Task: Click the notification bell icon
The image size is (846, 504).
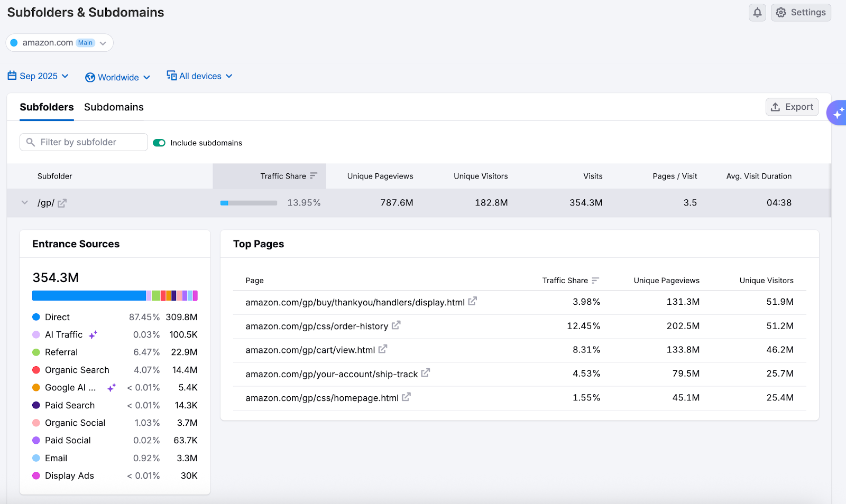Action: [x=757, y=12]
